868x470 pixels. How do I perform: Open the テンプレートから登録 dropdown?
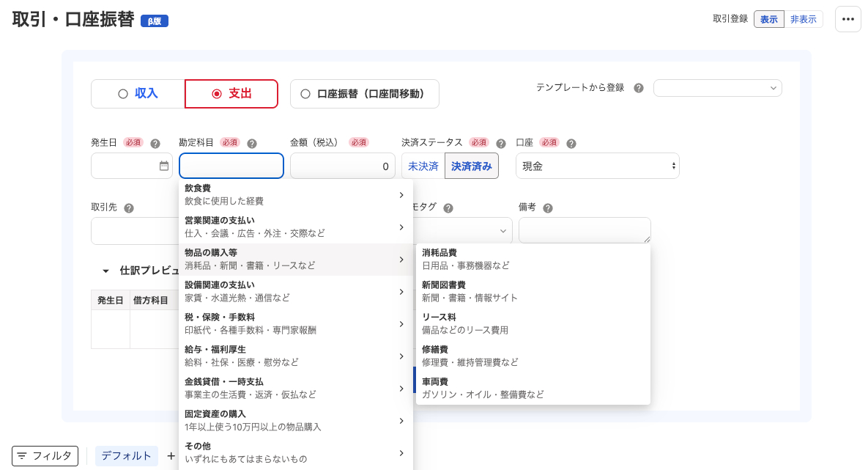coord(717,88)
